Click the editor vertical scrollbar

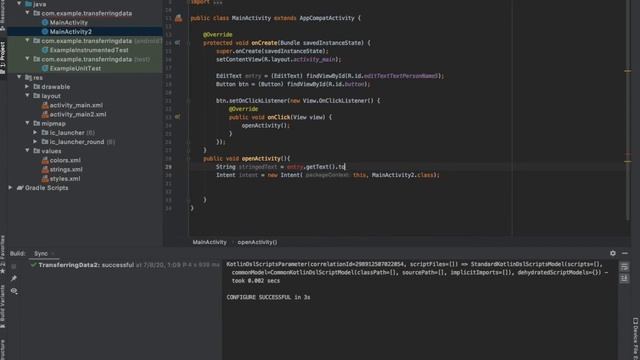[x=628, y=110]
